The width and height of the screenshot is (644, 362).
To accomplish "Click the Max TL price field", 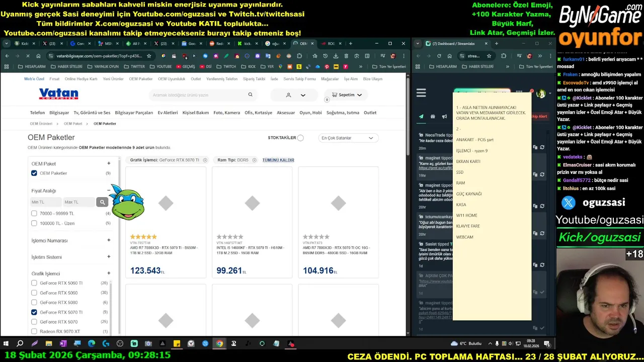I will [x=79, y=202].
